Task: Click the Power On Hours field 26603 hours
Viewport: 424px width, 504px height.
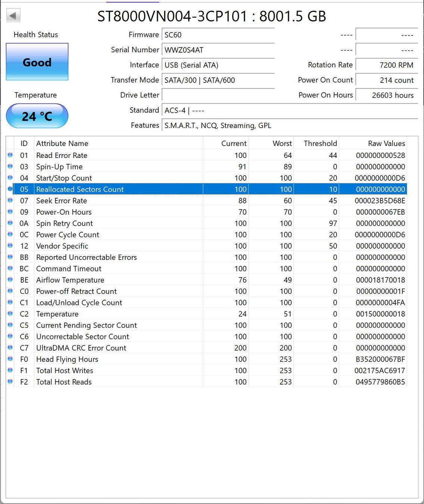Action: point(387,95)
